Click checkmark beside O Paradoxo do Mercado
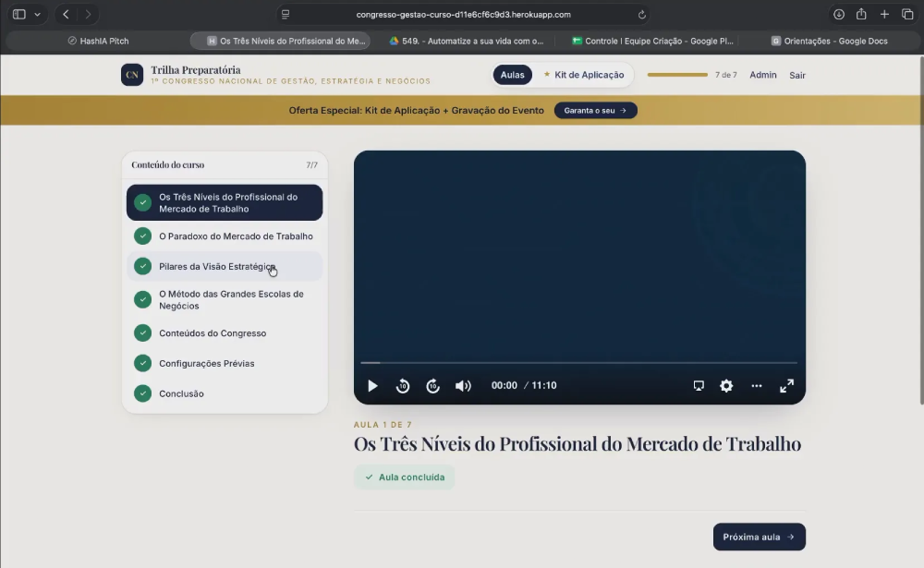 142,236
